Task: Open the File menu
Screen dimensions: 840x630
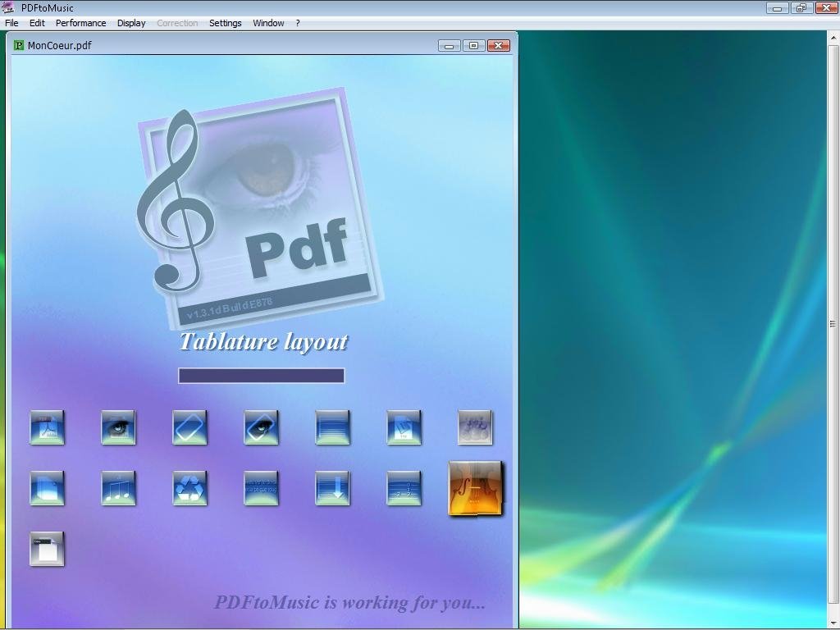Action: pyautogui.click(x=11, y=23)
